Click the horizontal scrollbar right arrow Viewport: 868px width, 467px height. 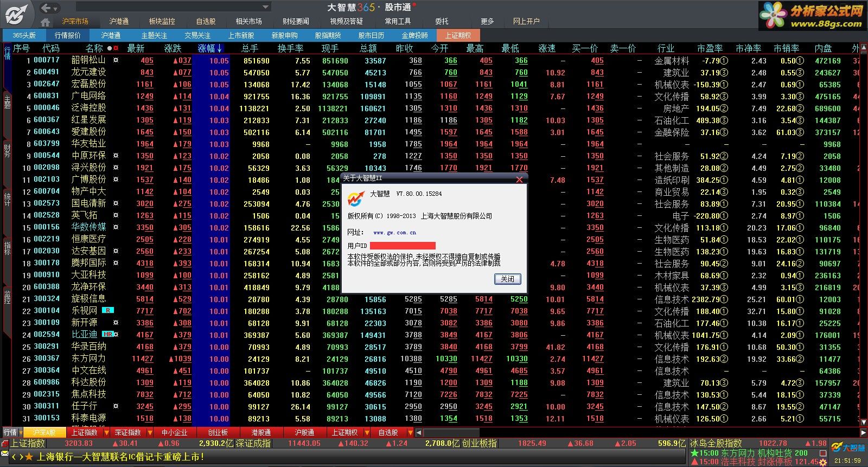click(x=864, y=433)
